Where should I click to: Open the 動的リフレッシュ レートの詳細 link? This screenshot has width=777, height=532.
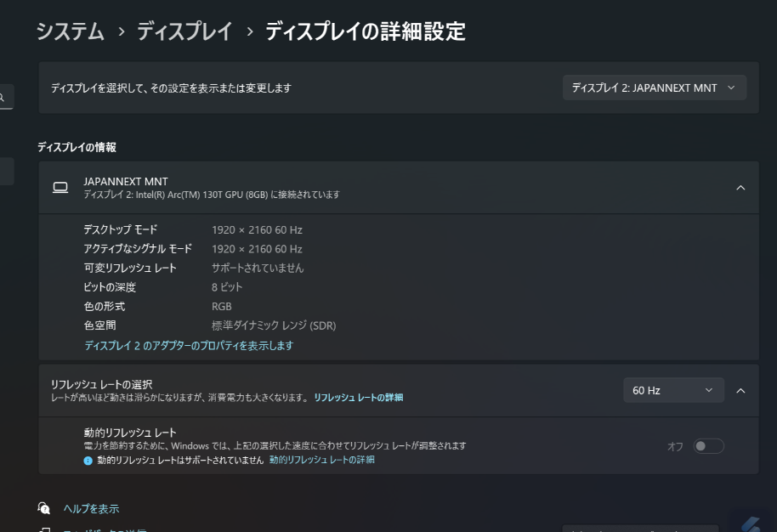coord(321,460)
